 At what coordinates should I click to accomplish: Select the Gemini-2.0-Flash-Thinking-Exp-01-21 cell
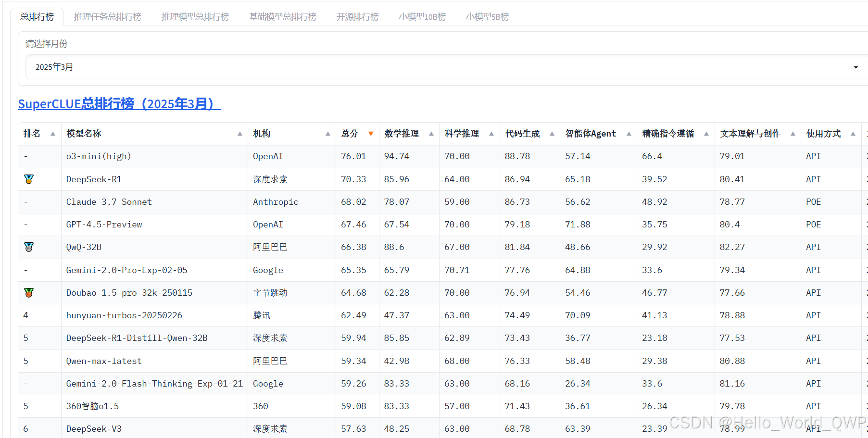[154, 384]
